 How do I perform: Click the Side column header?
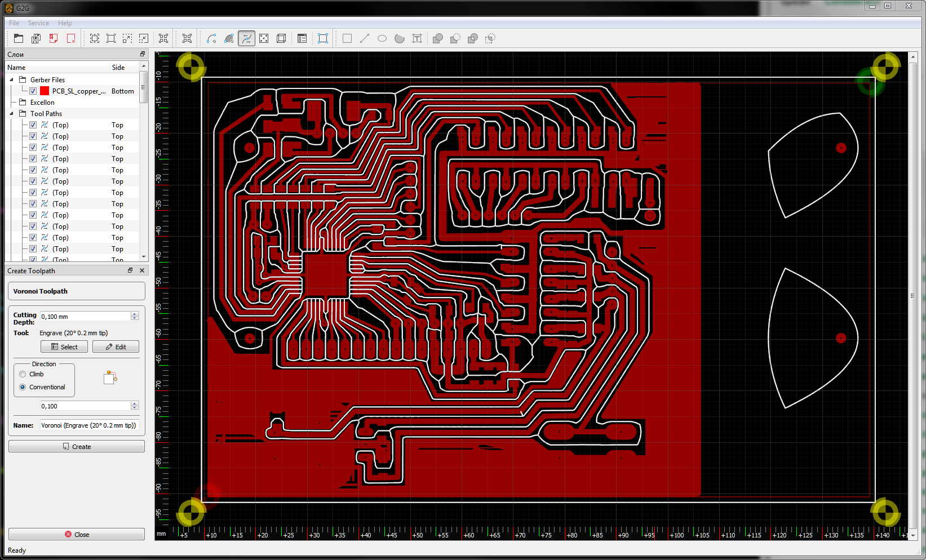tap(124, 68)
